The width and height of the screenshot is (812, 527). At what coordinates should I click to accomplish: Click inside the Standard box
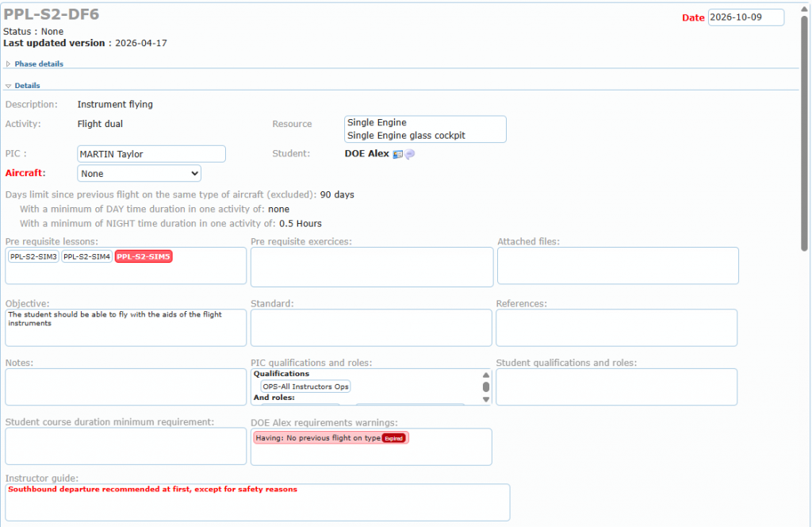click(x=371, y=328)
